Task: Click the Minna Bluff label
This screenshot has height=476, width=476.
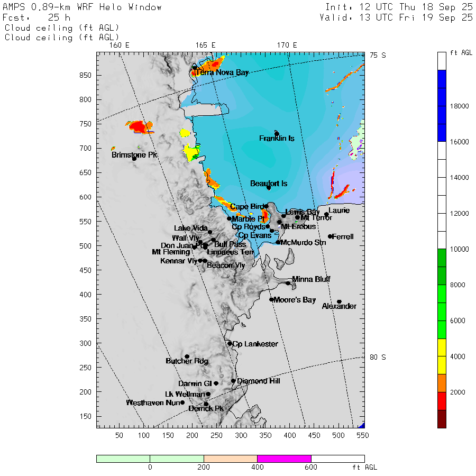Action: 311,279
